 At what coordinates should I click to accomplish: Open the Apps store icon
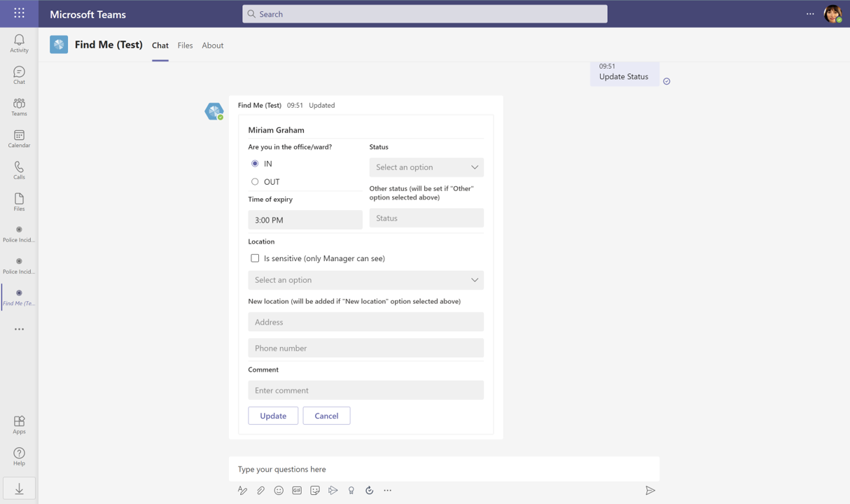tap(19, 422)
